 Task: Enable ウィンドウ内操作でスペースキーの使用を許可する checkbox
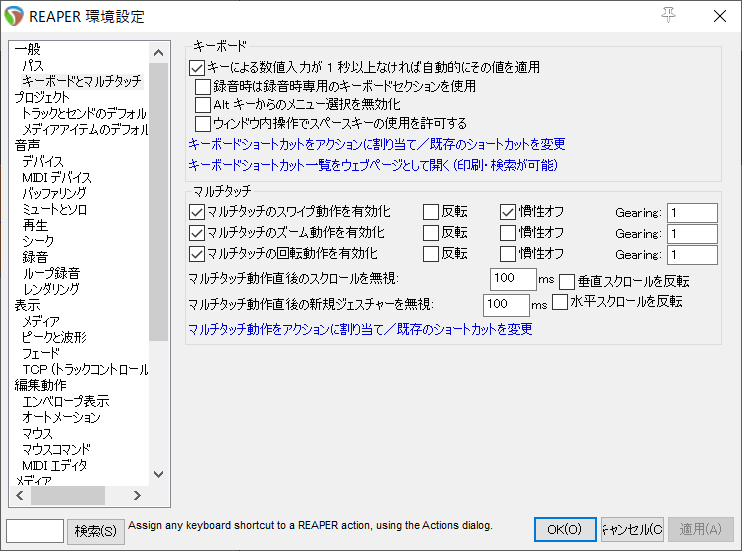click(203, 124)
